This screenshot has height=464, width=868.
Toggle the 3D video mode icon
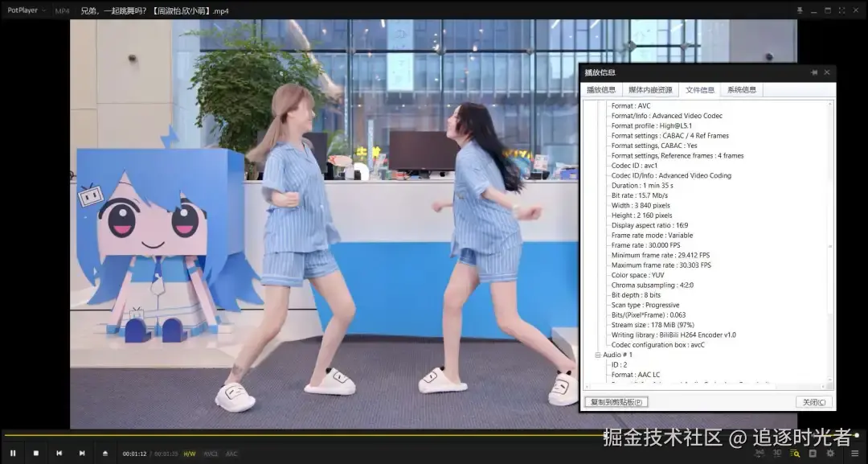[x=776, y=453]
